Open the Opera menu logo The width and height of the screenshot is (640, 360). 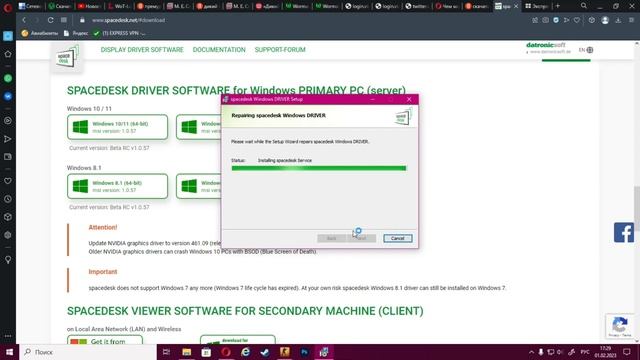7,7
